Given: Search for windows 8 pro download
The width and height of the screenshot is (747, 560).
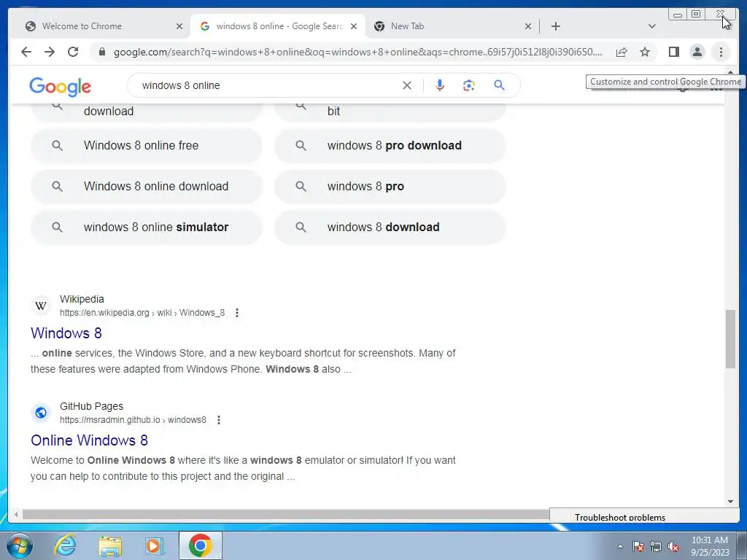Looking at the screenshot, I should pyautogui.click(x=390, y=146).
